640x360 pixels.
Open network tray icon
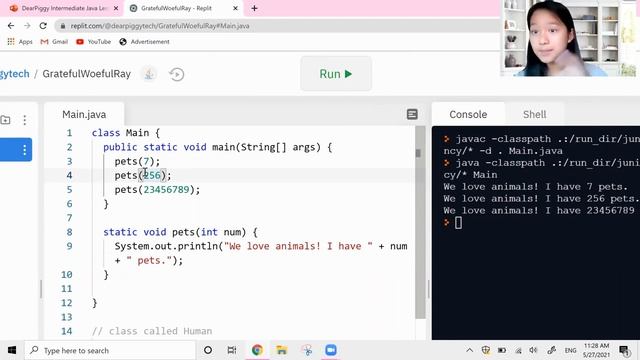518,350
